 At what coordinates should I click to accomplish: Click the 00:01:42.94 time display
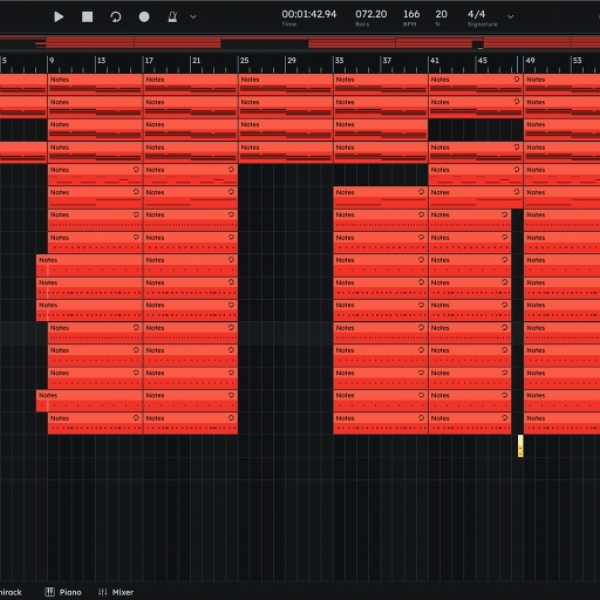pos(309,14)
